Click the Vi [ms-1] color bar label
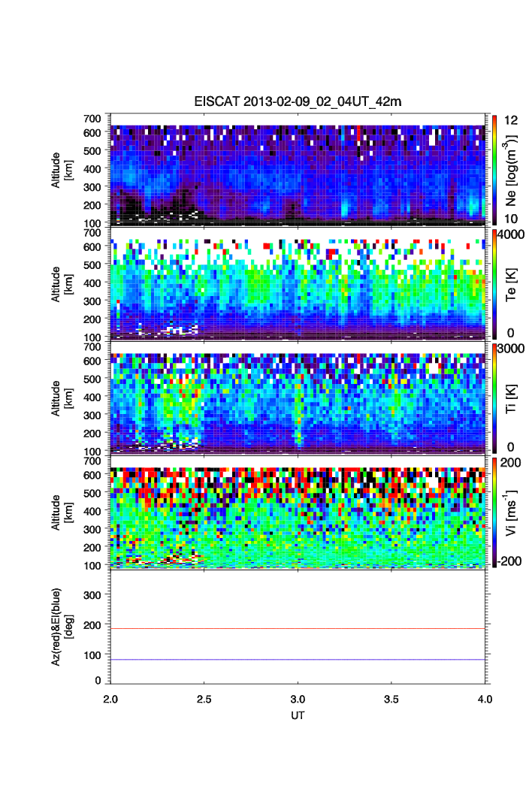The image size is (532, 798). click(x=511, y=512)
